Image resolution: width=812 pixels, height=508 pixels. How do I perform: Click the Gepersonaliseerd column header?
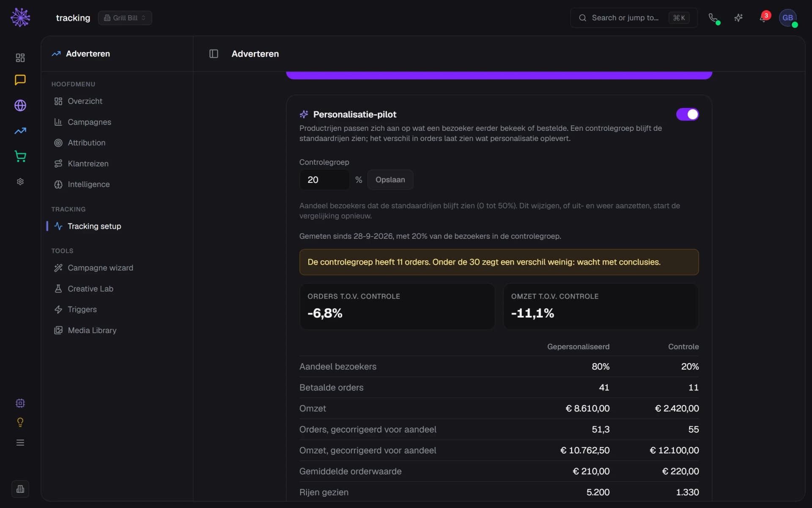[578, 347]
